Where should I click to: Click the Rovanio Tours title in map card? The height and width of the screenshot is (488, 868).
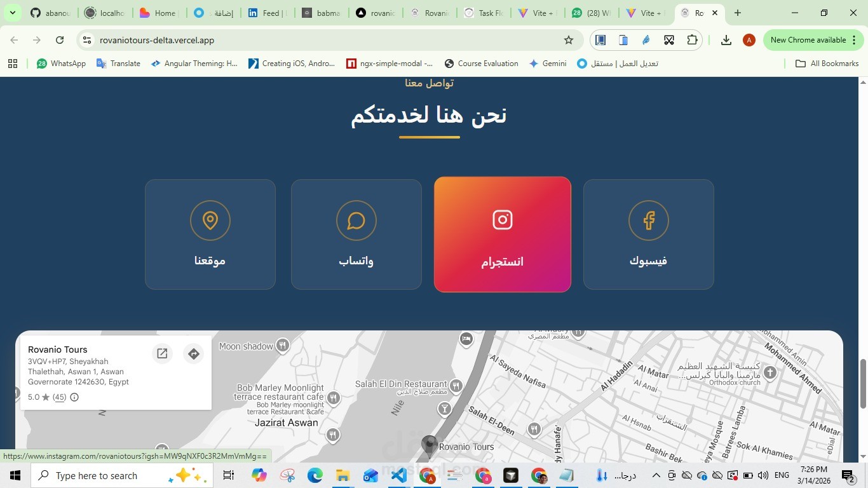coord(58,349)
